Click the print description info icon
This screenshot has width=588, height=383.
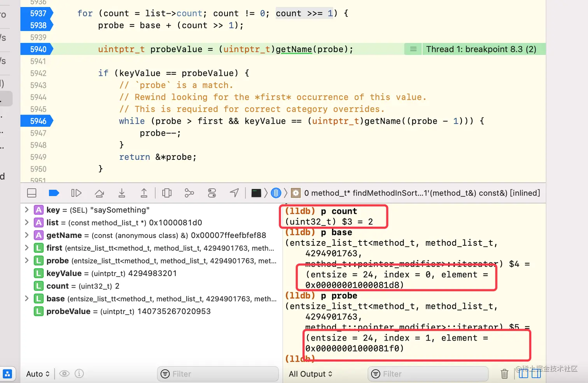coord(79,374)
